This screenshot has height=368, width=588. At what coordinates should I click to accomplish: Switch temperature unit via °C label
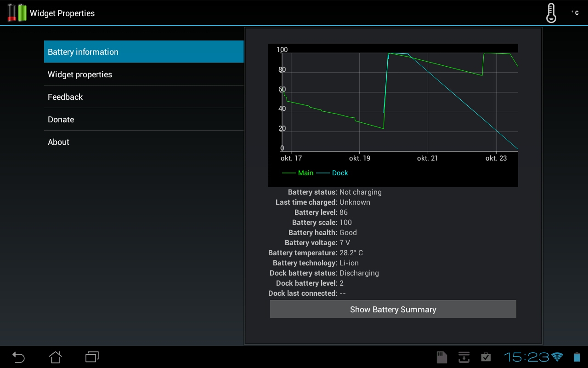(x=575, y=13)
